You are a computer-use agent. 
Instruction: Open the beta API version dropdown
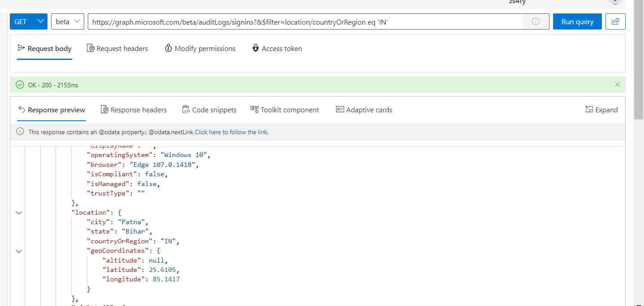[68, 21]
